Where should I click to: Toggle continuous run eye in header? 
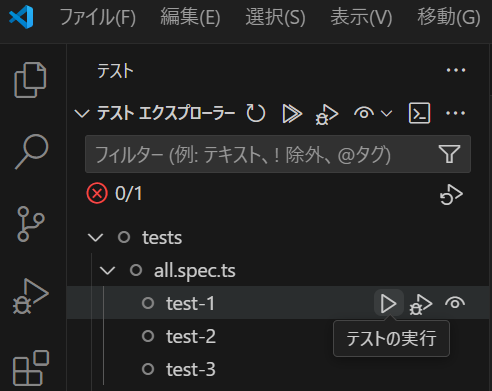pyautogui.click(x=364, y=113)
